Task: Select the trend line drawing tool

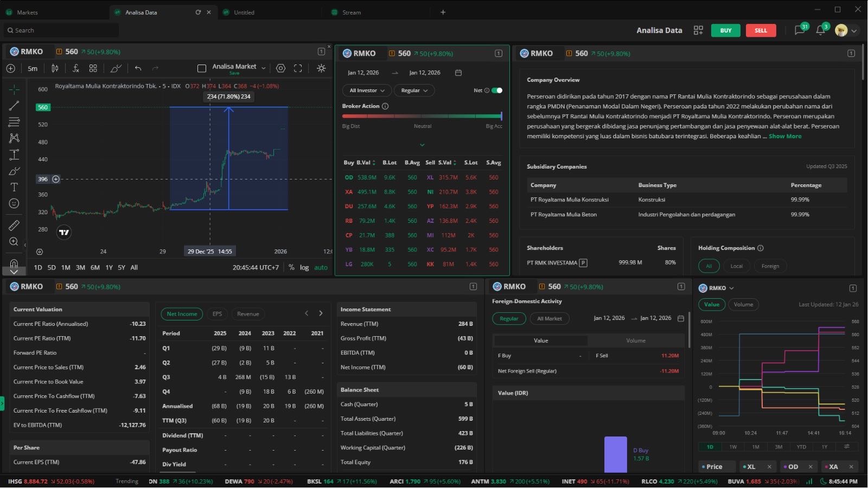Action: 14,106
